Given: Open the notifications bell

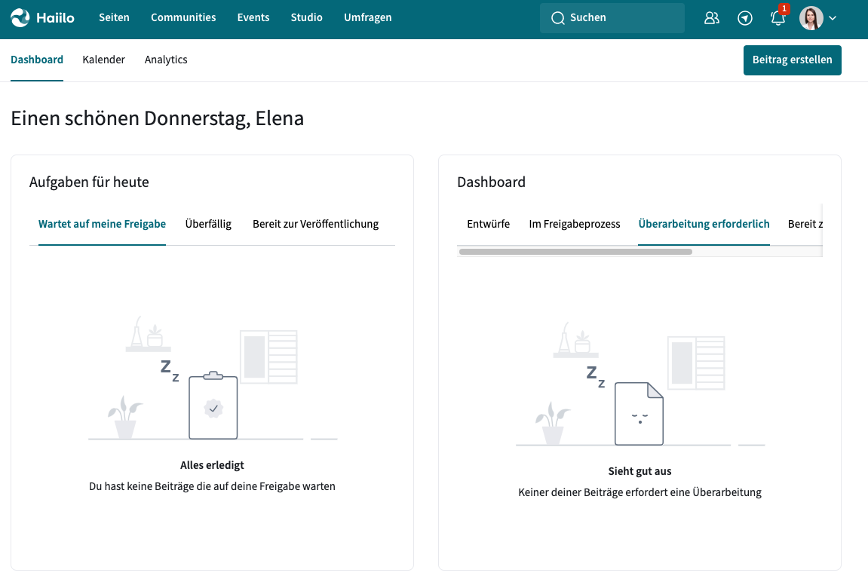Looking at the screenshot, I should click(778, 18).
